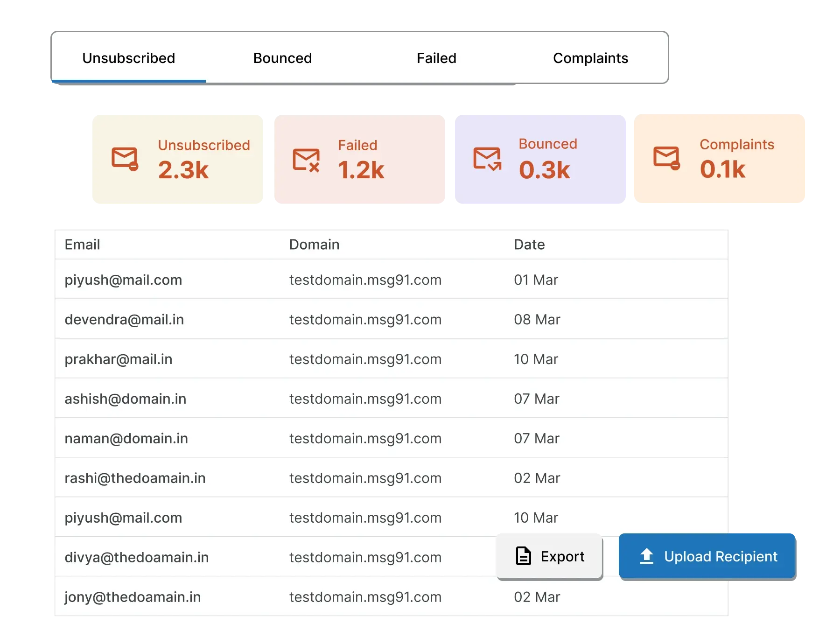840x630 pixels.
Task: Select the Failed tab
Action: tap(436, 58)
